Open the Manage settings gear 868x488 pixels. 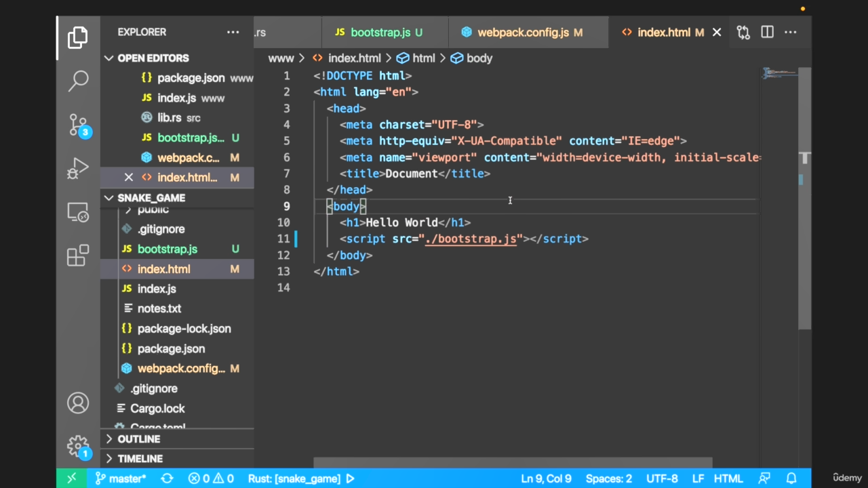78,446
